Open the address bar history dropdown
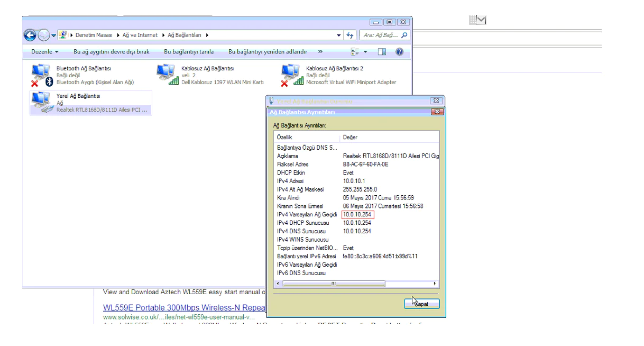 coord(339,35)
